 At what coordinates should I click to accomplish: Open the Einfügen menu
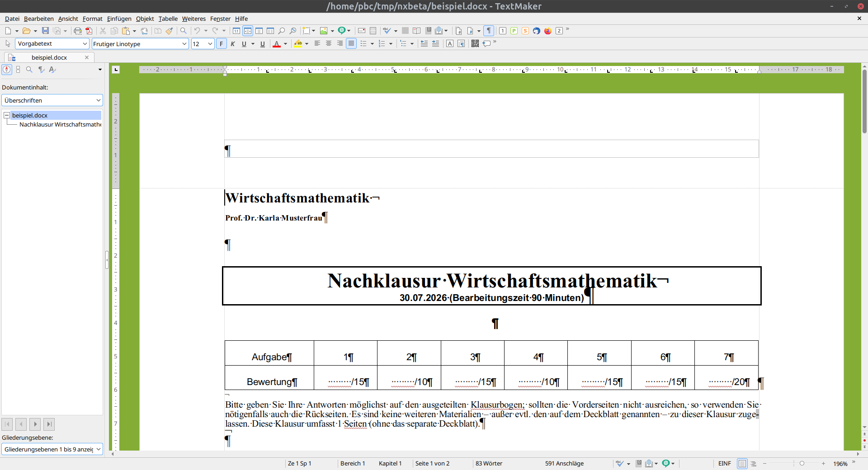pyautogui.click(x=119, y=19)
